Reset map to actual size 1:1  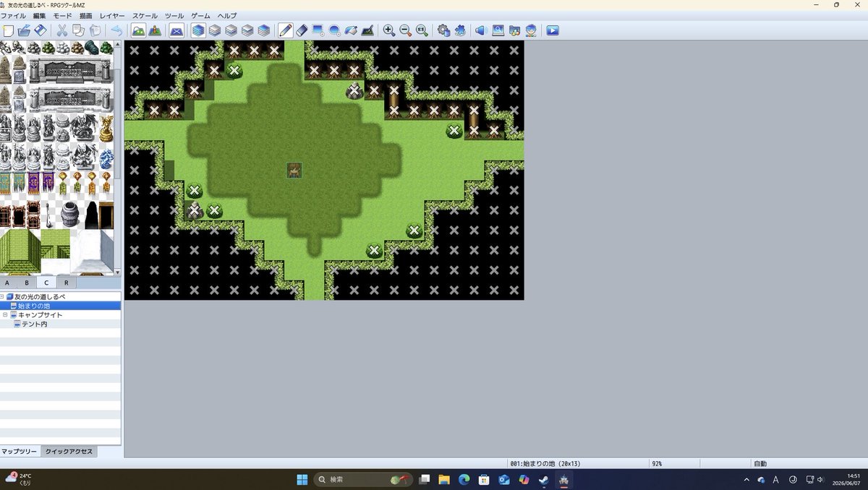pyautogui.click(x=422, y=30)
